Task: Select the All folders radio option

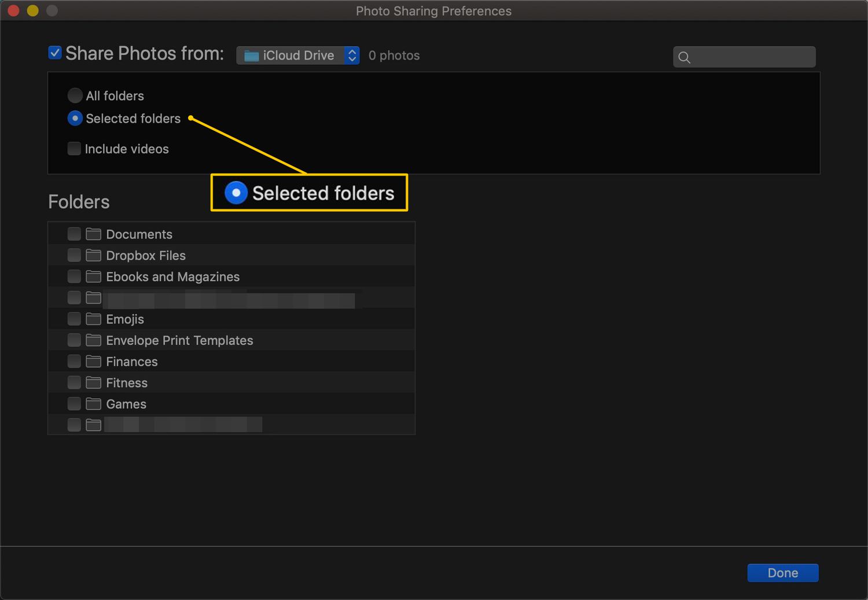Action: [x=75, y=95]
